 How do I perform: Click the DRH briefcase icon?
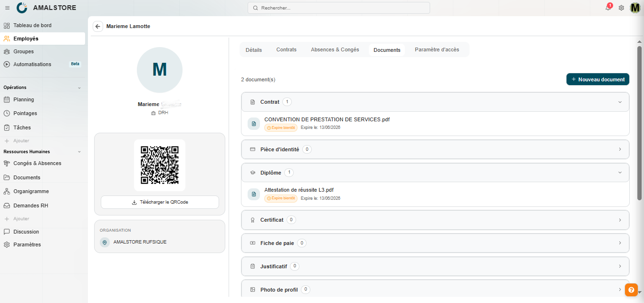(x=153, y=113)
